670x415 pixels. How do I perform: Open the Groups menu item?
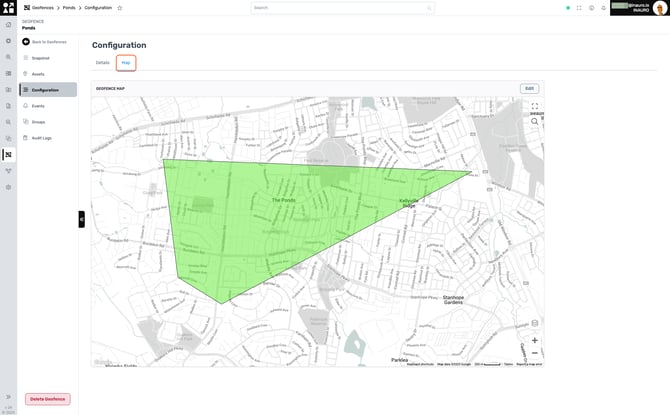tap(38, 122)
